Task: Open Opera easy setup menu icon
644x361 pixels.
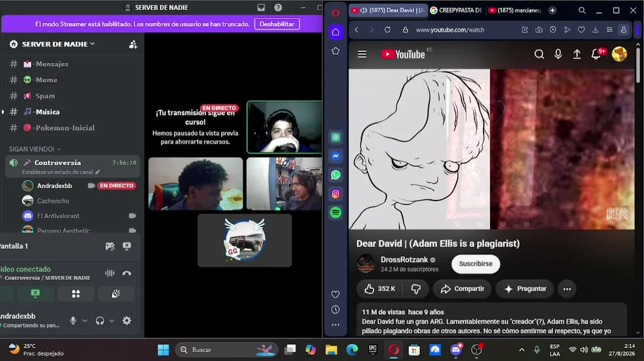Action: [609, 30]
